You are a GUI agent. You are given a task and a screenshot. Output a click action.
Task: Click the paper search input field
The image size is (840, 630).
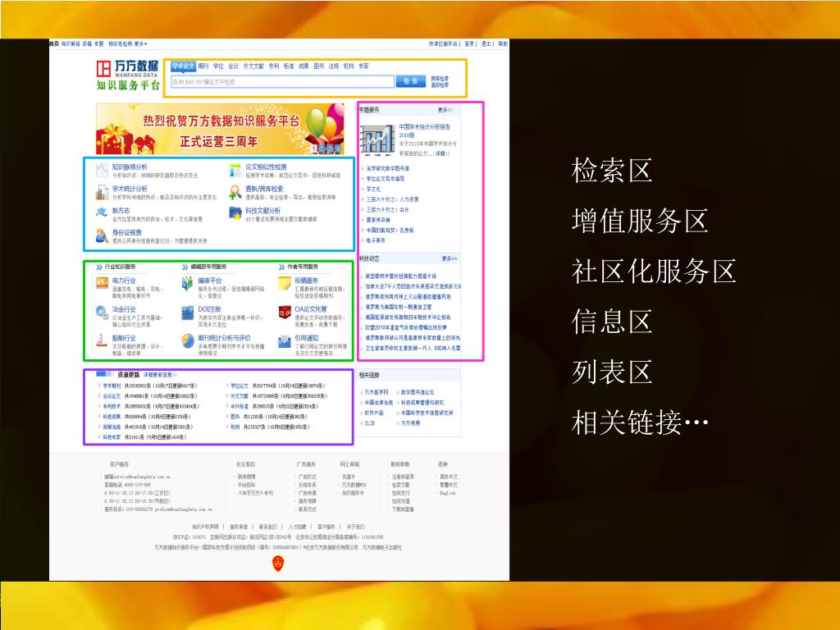(x=282, y=82)
